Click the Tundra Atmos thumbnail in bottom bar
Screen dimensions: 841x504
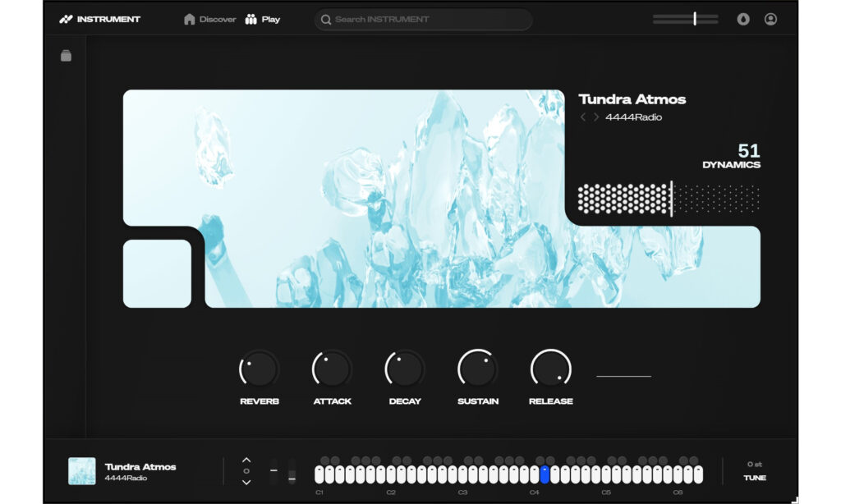(x=82, y=471)
